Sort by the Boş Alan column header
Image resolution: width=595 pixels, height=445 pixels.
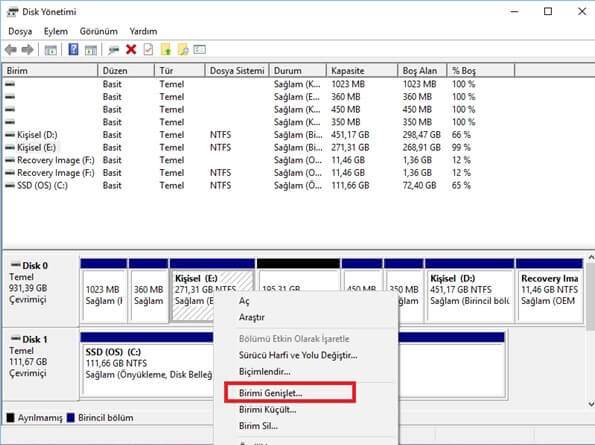coord(422,71)
